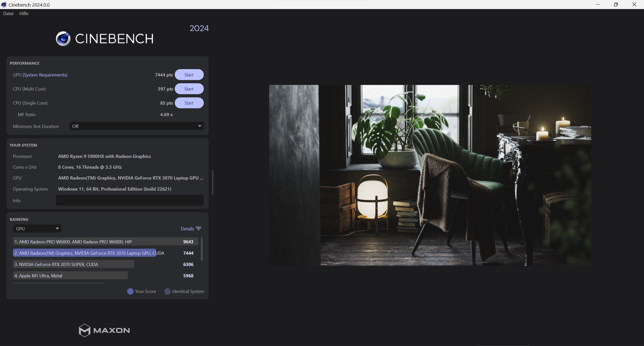Click the Cinebench title bar app icon
Viewport: 644px width, 346px height.
tap(4, 5)
